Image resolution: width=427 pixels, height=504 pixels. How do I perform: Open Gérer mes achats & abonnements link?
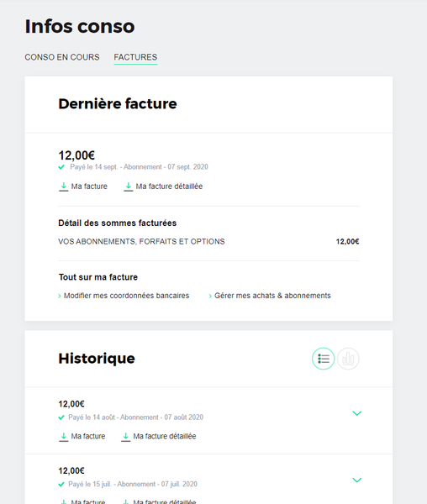pos(272,296)
